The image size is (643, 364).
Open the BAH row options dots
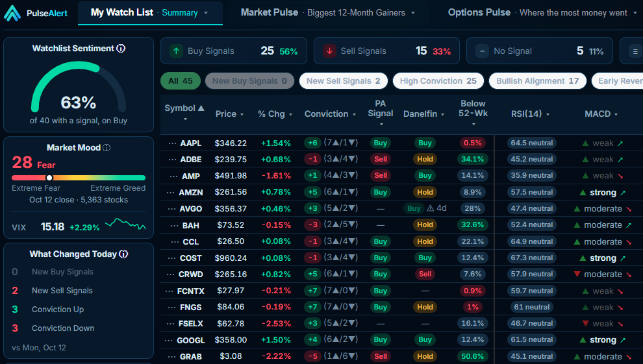coord(174,225)
